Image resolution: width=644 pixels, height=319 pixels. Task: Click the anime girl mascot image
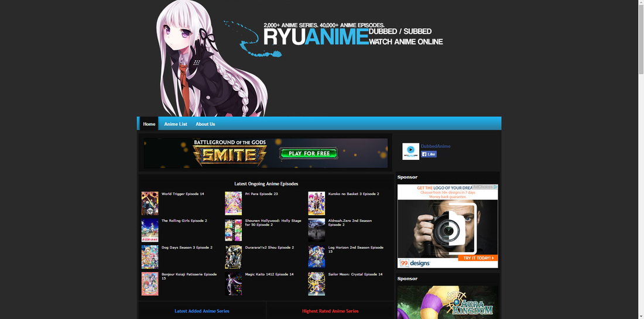click(213, 59)
